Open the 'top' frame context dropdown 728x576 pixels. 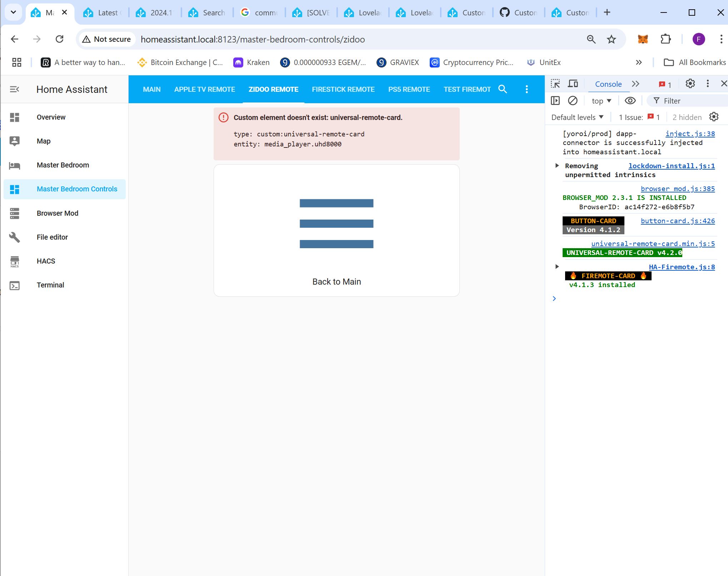pos(601,101)
